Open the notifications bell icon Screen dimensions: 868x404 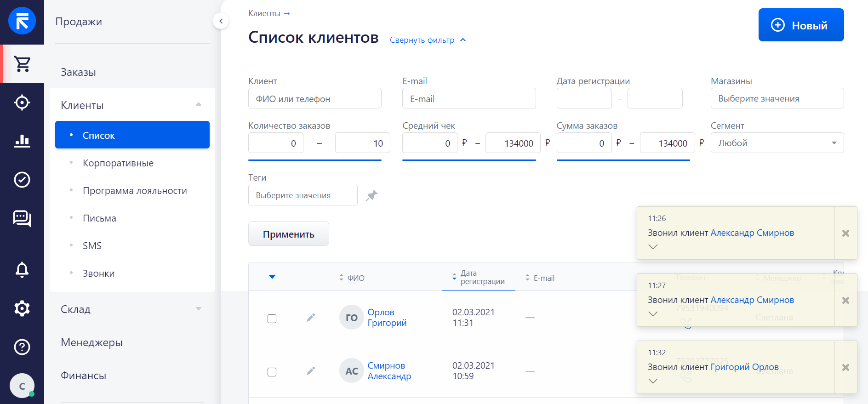(22, 270)
